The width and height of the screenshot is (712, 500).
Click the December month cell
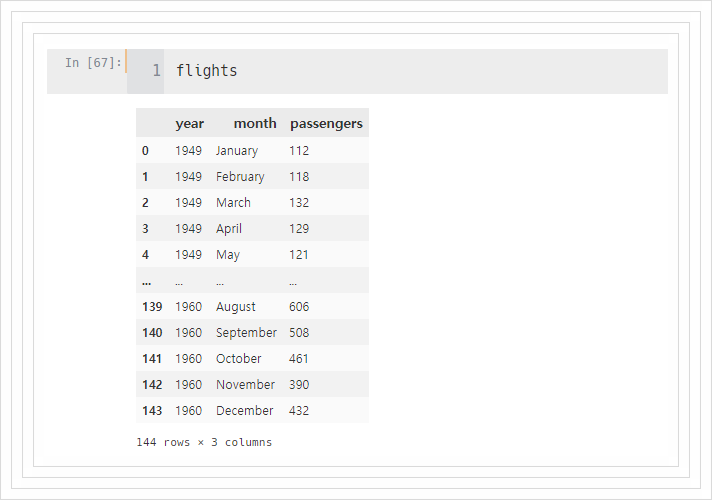coord(244,411)
